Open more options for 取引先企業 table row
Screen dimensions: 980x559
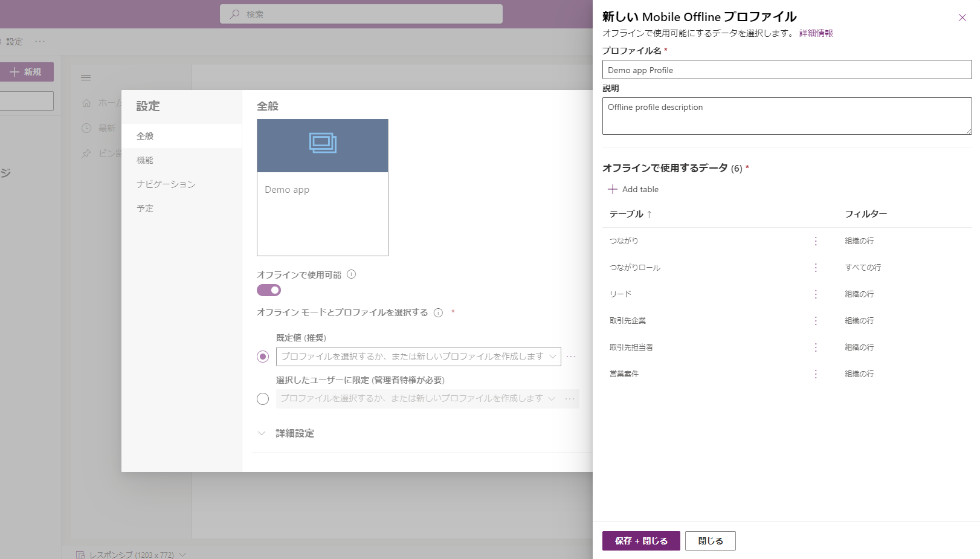pos(816,321)
